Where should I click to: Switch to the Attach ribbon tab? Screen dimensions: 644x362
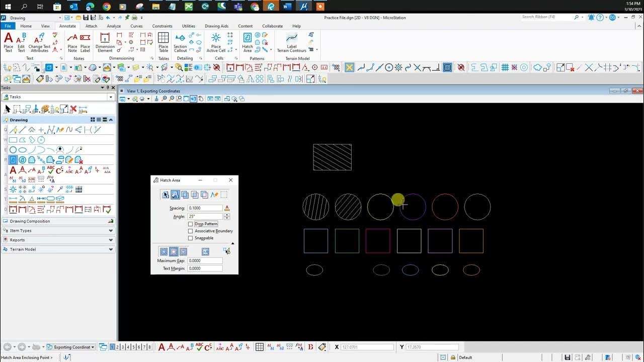click(x=91, y=26)
